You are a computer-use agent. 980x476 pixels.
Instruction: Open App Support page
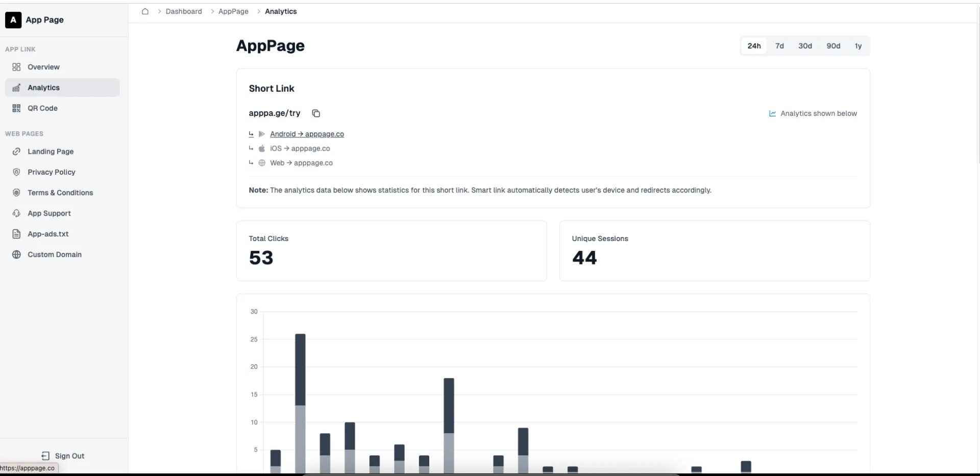click(x=62, y=213)
